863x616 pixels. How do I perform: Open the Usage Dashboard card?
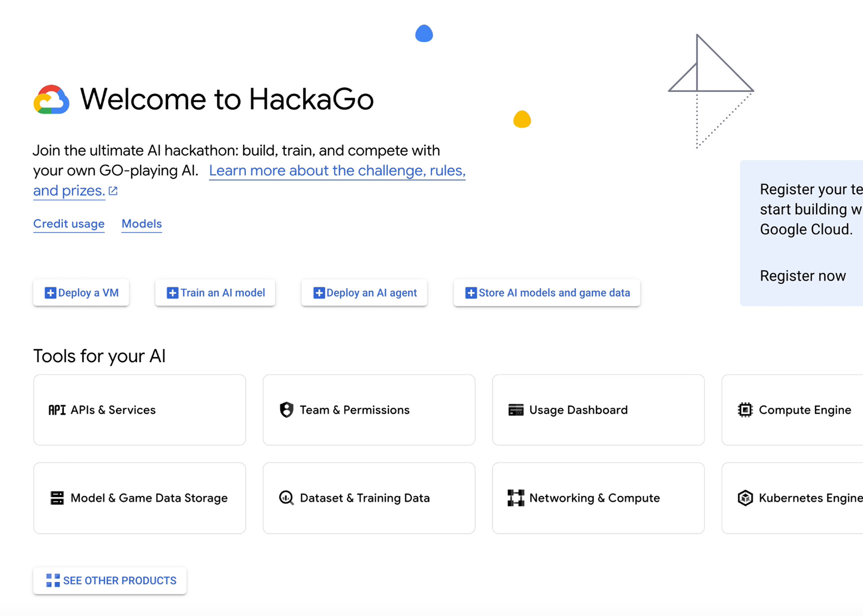pyautogui.click(x=598, y=410)
